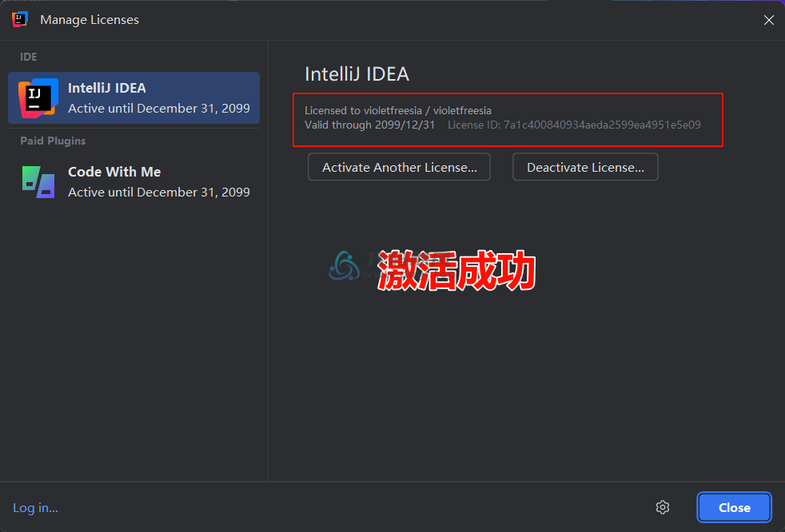Select IntelliJ IDEA license entry in sidebar
Viewport: 785px width, 532px height.
133,97
